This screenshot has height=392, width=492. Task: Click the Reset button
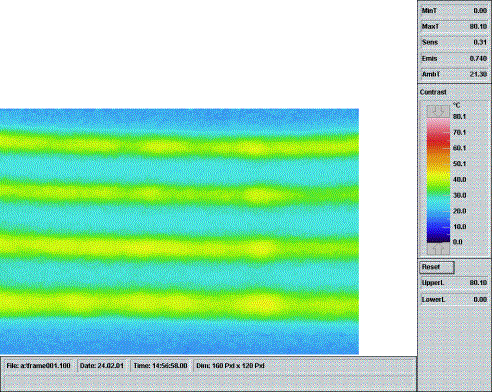[x=437, y=267]
